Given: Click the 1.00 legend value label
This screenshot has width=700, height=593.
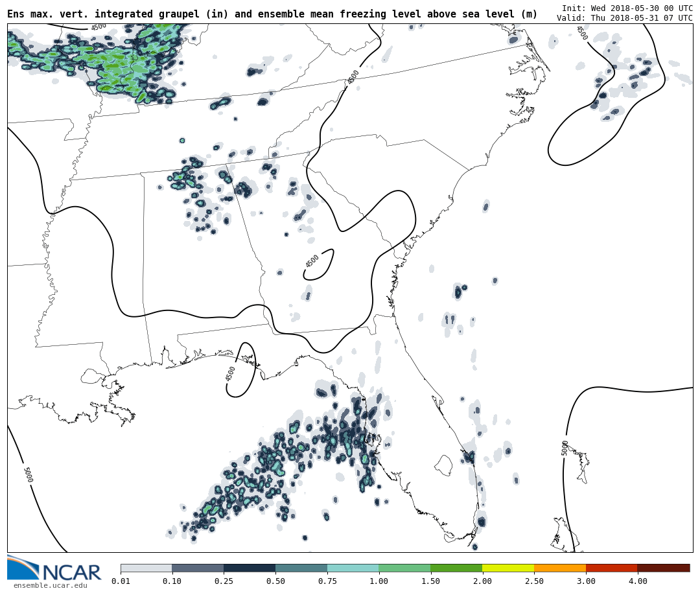Looking at the screenshot, I should click(379, 581).
